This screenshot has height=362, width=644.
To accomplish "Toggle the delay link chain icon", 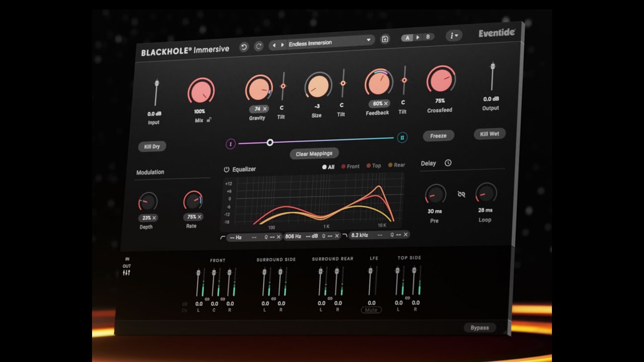I will 461,194.
